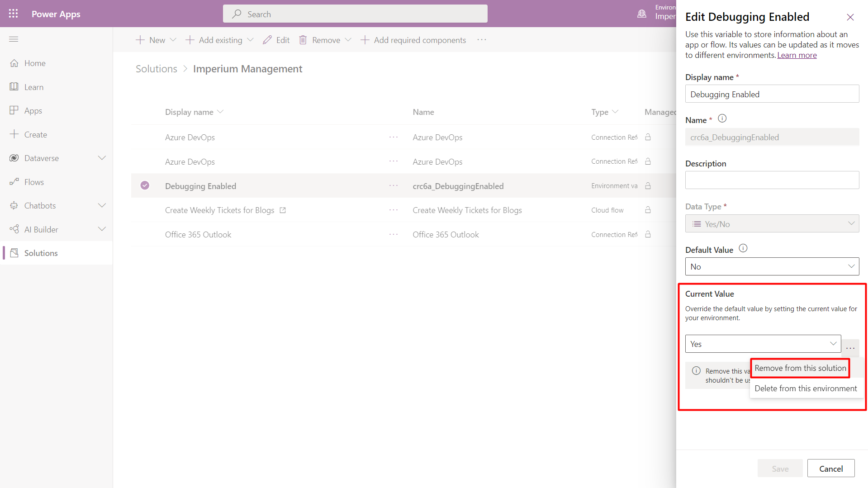
Task: Expand the Dataverse navigation section
Action: 102,158
